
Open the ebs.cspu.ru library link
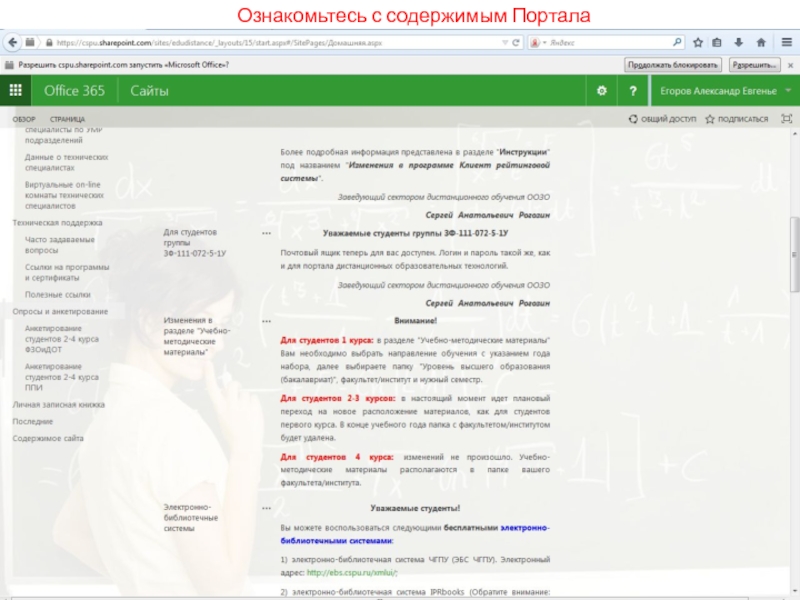tap(352, 572)
